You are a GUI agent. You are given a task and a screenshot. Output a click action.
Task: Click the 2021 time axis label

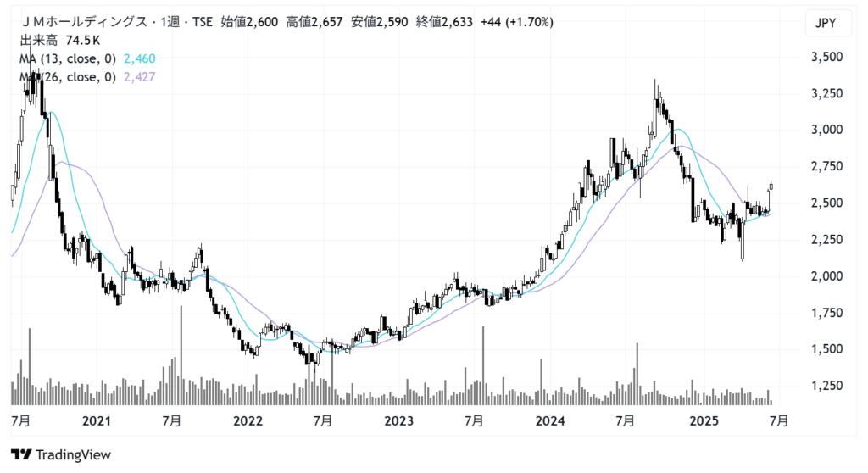pyautogui.click(x=97, y=421)
